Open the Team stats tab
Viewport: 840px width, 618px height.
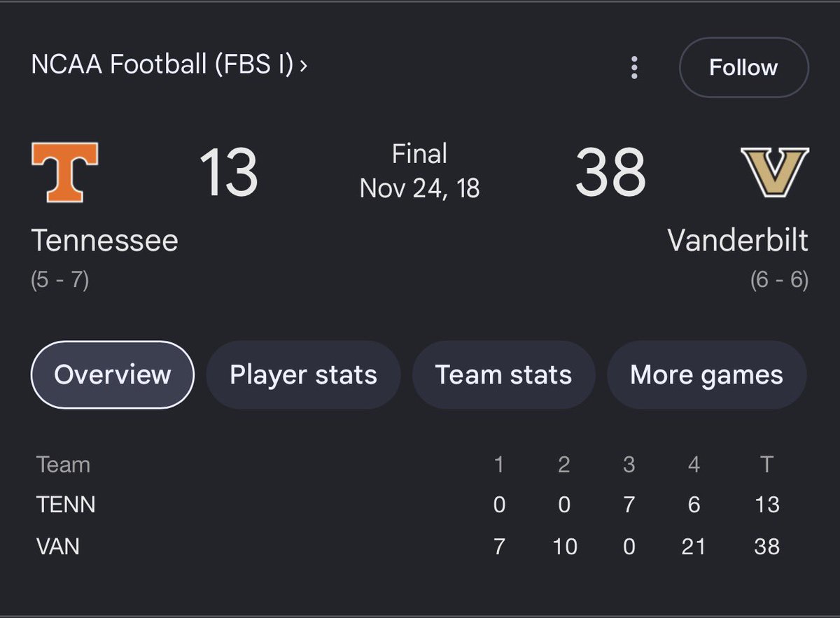click(503, 374)
